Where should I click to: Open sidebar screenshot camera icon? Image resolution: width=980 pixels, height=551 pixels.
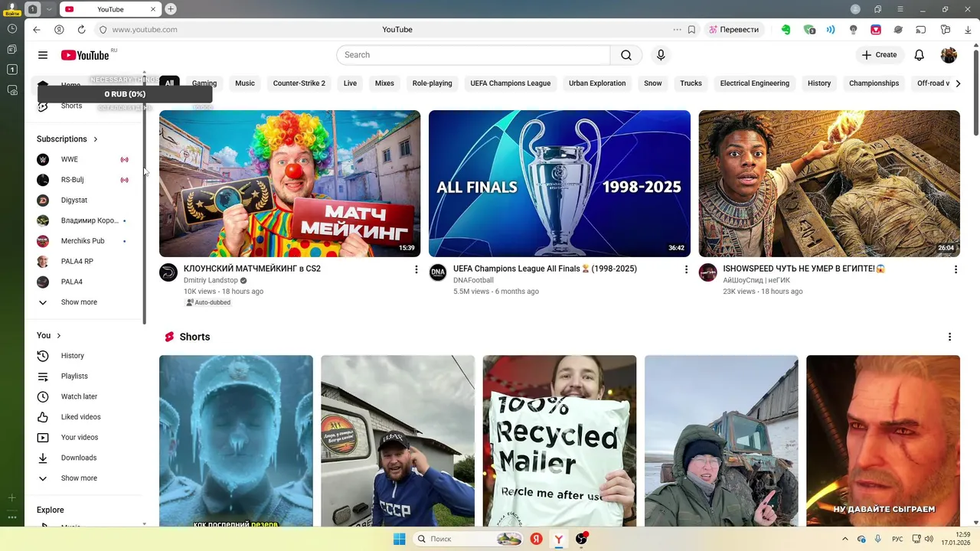[x=11, y=90]
